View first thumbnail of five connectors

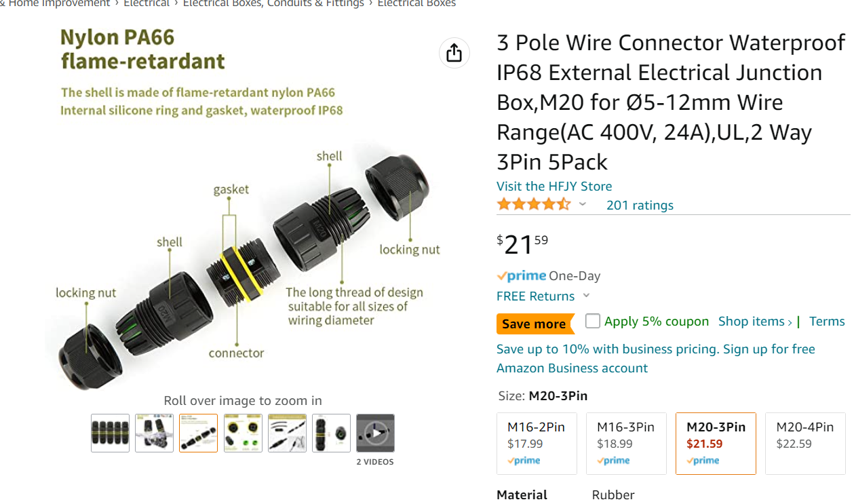(x=110, y=433)
